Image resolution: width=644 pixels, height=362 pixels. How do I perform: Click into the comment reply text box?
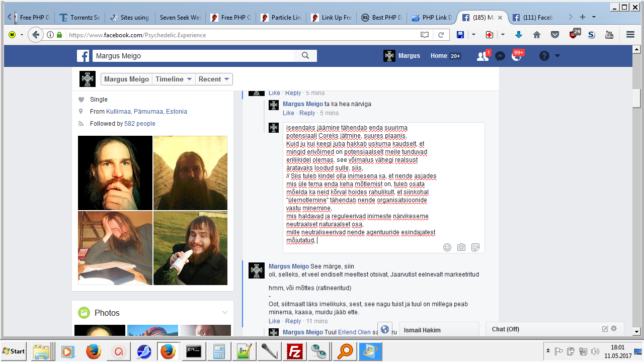[384, 188]
